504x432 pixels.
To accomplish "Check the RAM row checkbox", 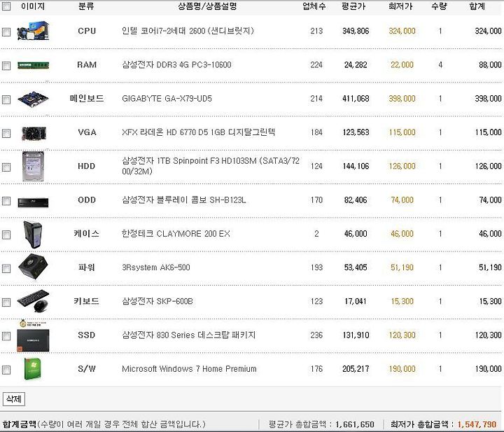I will coord(6,66).
